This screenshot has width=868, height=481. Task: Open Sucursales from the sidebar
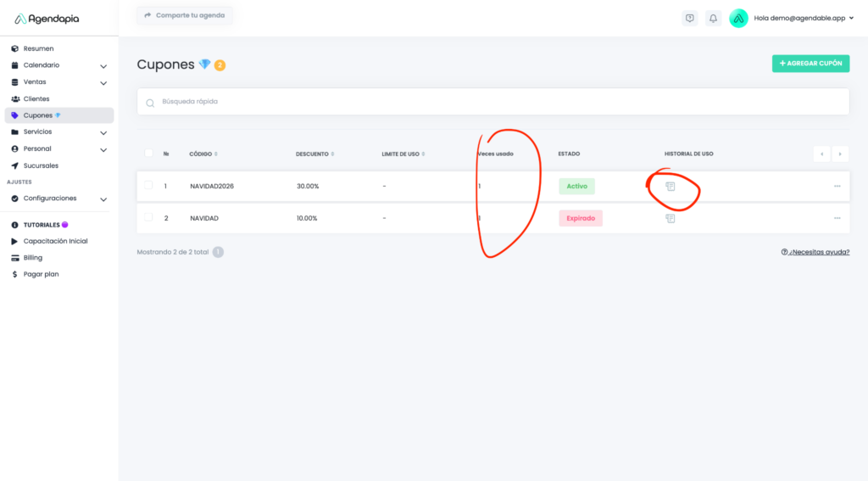[41, 165]
